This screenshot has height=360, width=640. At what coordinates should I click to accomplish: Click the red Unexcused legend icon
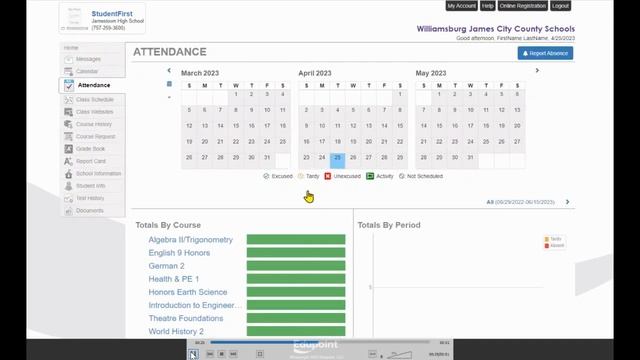[x=328, y=176]
